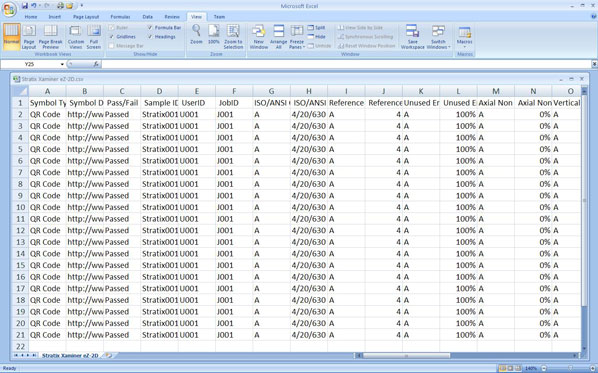Split the worksheet window

click(316, 27)
